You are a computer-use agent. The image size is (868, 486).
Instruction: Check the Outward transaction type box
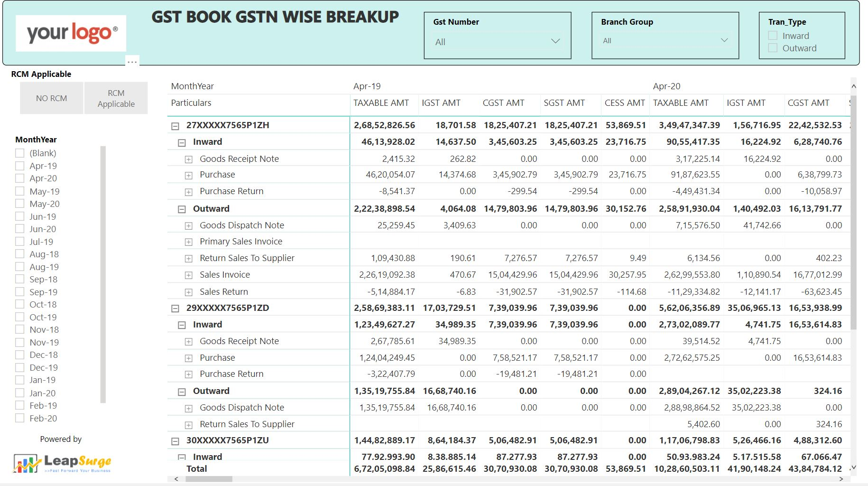click(773, 48)
